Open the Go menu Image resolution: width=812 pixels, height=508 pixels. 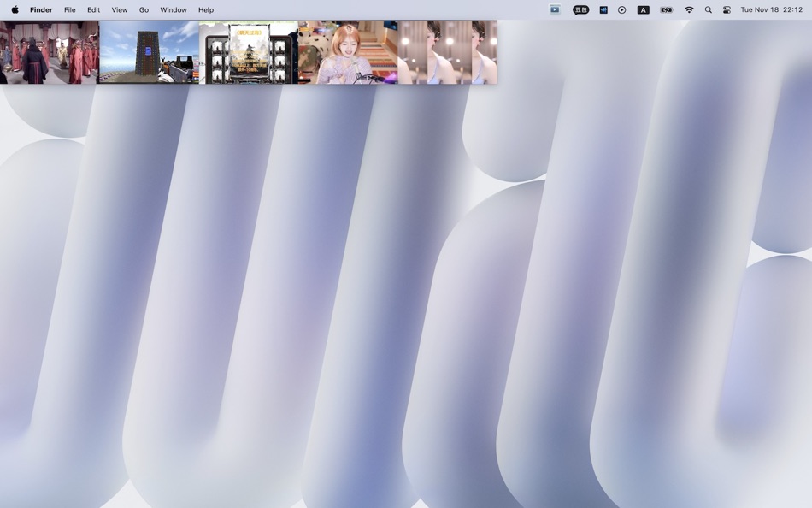144,9
